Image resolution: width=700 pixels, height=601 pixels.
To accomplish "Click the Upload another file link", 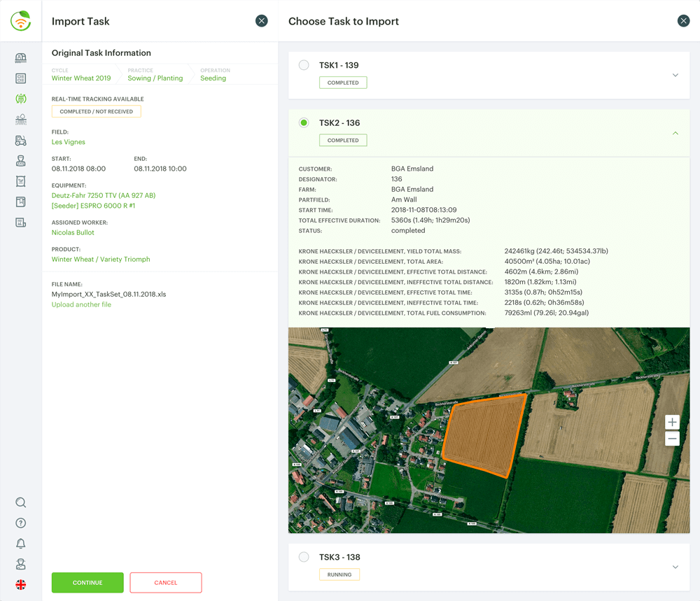I will click(x=81, y=304).
